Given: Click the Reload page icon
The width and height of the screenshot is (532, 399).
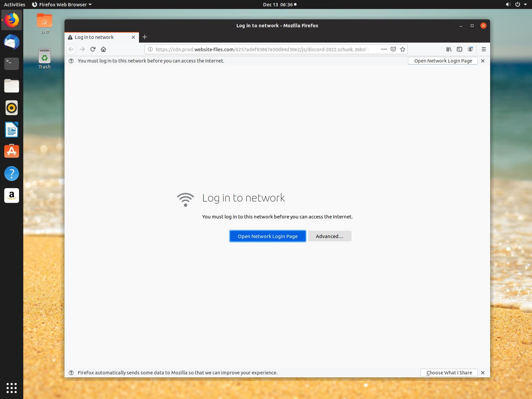Looking at the screenshot, I should click(x=93, y=49).
